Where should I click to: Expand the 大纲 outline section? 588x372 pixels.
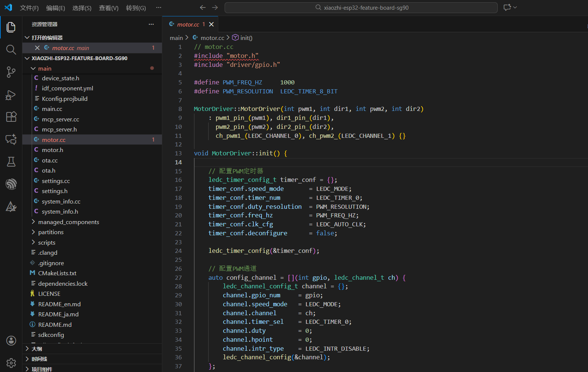coord(37,349)
